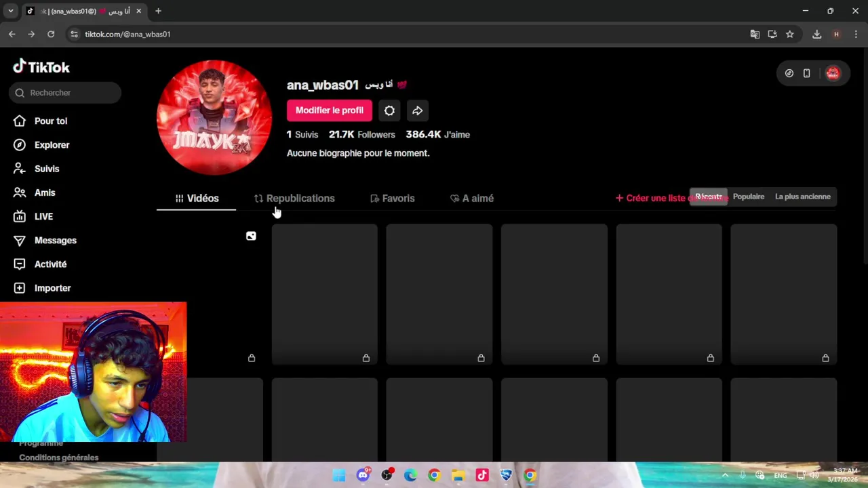The height and width of the screenshot is (488, 868).
Task: Open Rocket League from the taskbar
Action: [506, 475]
